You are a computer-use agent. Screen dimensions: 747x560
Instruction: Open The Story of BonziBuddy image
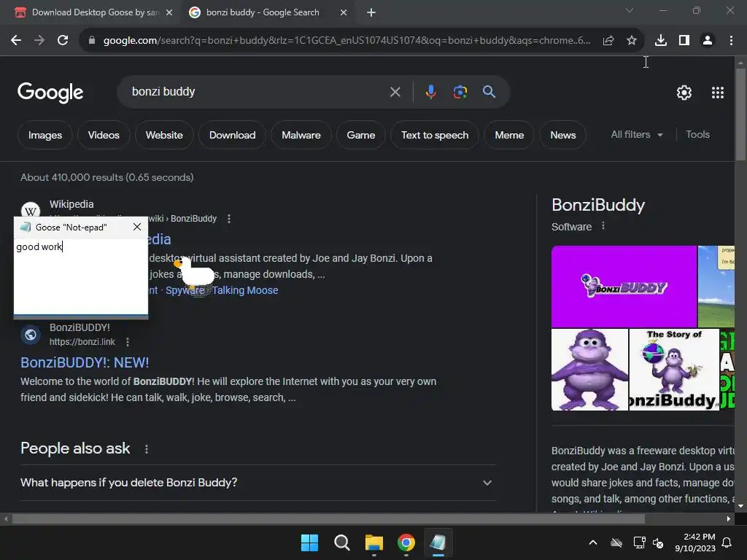[x=674, y=370]
